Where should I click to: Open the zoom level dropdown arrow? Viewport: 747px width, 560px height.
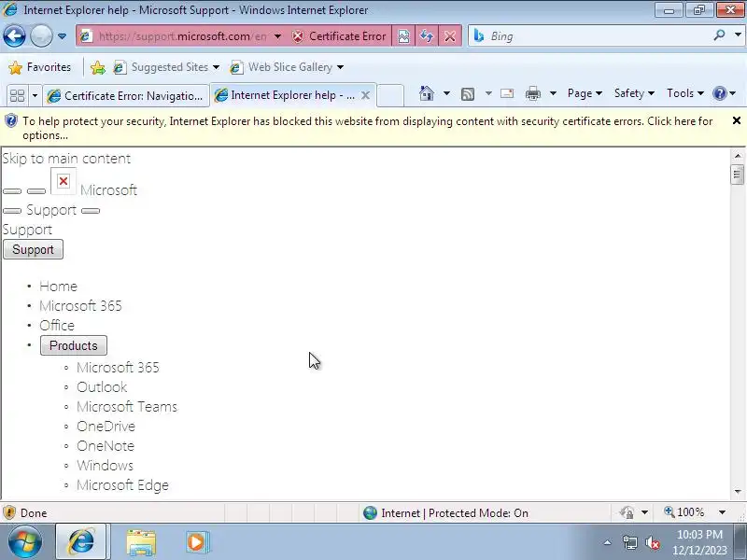(722, 512)
